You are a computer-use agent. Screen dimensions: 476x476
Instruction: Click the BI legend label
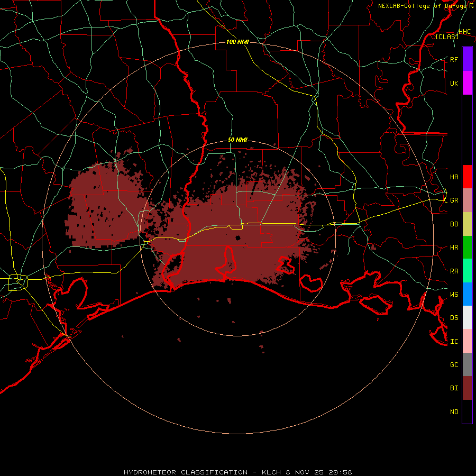(454, 388)
